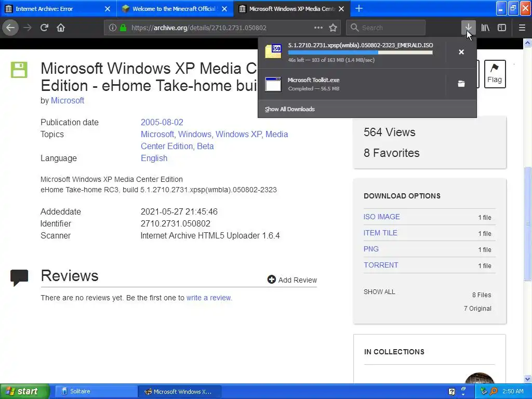Download the ISO IMAGE option
Viewport: 532px width, 399px height.
[382, 217]
